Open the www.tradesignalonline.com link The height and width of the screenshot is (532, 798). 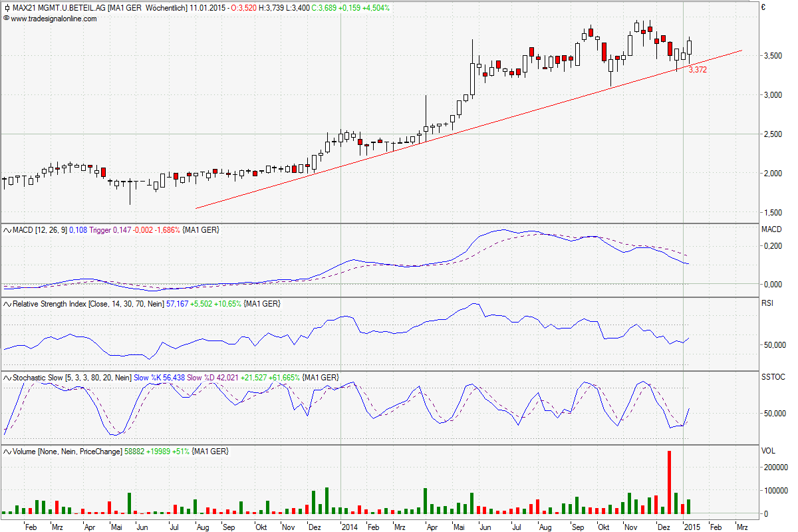[x=54, y=19]
